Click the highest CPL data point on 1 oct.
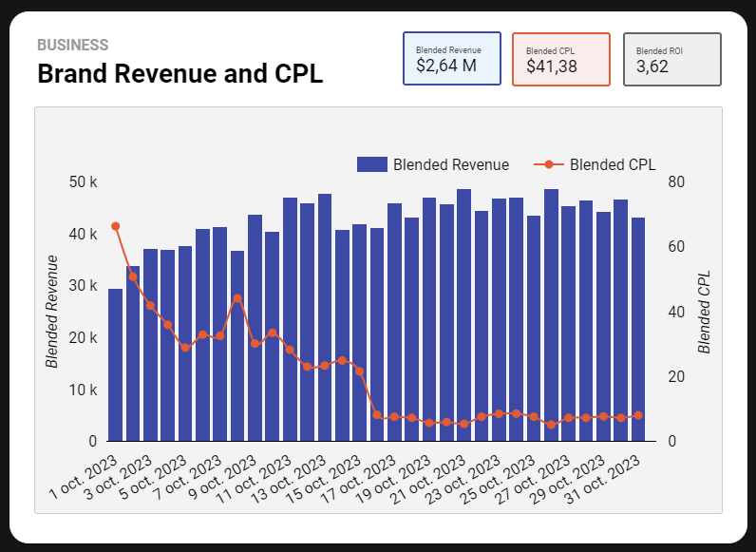 click(x=115, y=226)
